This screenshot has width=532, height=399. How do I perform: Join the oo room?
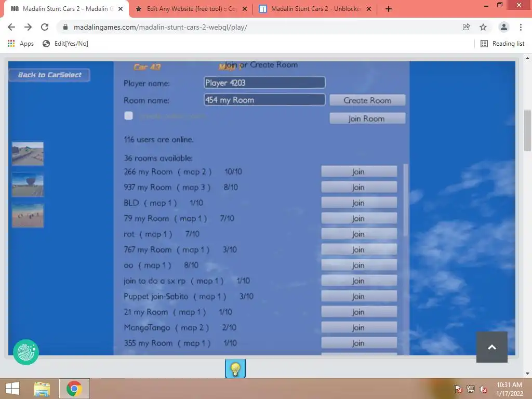pyautogui.click(x=359, y=265)
